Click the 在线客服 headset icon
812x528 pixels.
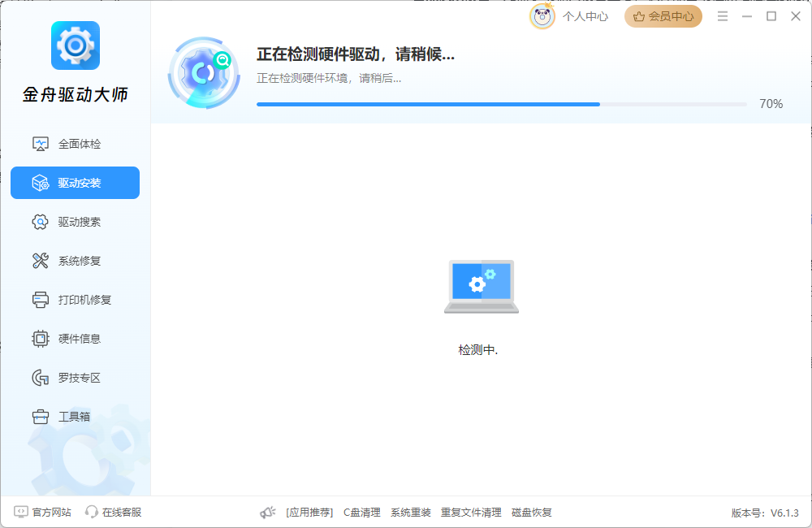click(92, 512)
